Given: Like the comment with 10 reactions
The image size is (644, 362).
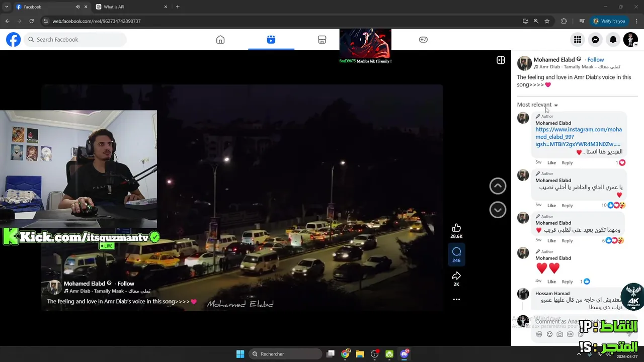Looking at the screenshot, I should pos(551,206).
